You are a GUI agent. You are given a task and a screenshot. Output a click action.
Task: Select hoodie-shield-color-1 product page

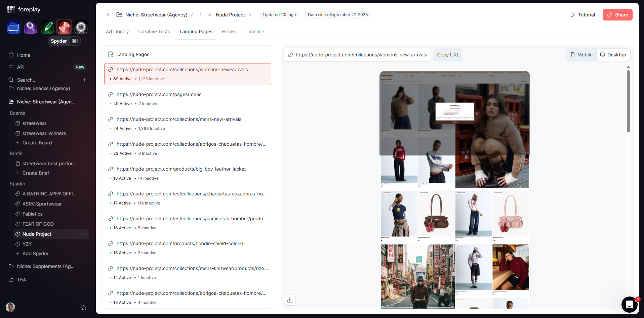pos(188,248)
